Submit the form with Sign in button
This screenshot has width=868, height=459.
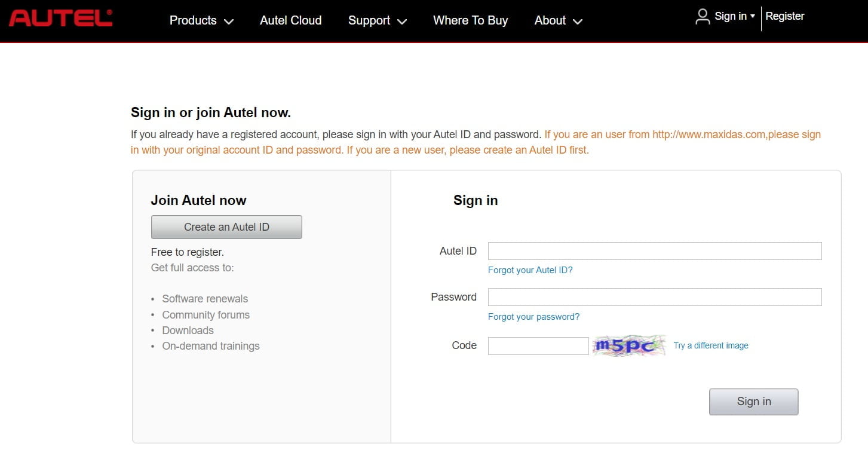coord(754,402)
